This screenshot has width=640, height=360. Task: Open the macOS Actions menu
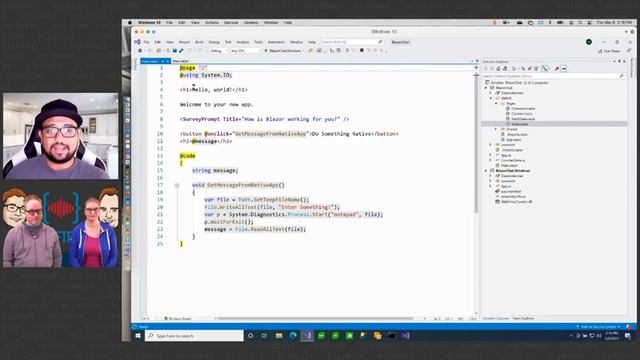coord(211,23)
